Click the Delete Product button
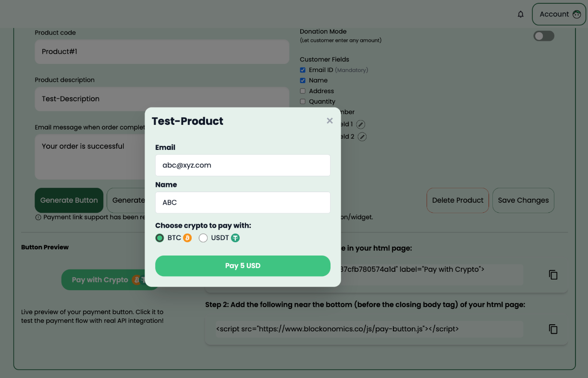The width and height of the screenshot is (588, 378). 458,200
